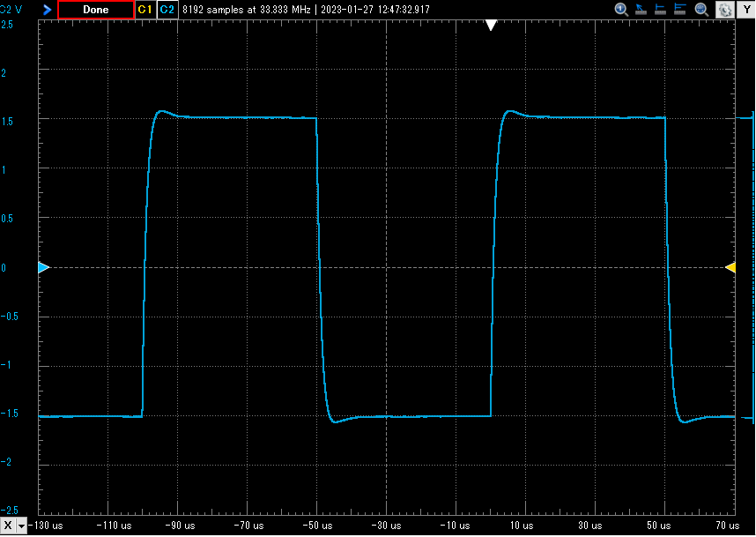Click the Done acquisition status box
This screenshot has height=537, width=756.
[96, 10]
